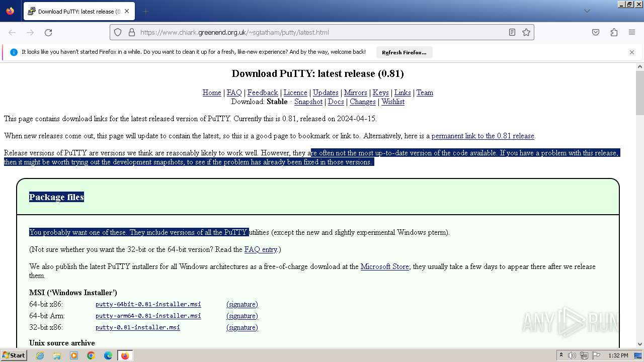Bookmark this page with the star icon
Viewport: 644px width, 362px height.
click(526, 32)
